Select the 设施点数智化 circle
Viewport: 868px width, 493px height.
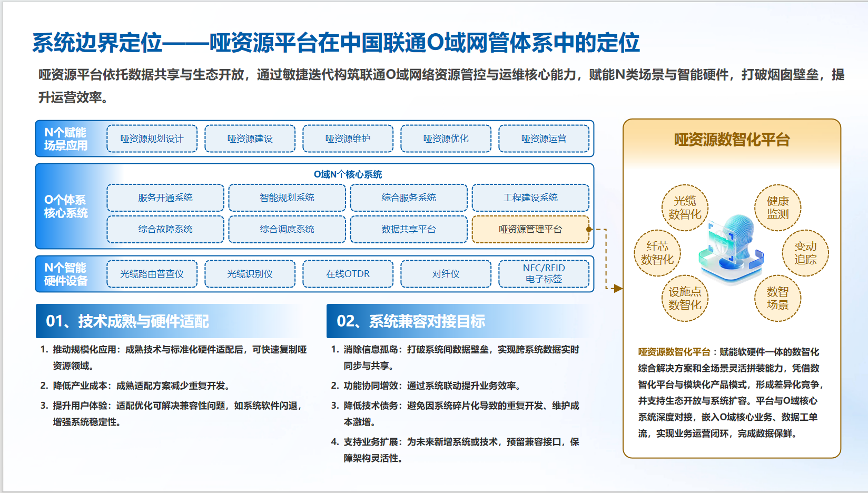685,298
